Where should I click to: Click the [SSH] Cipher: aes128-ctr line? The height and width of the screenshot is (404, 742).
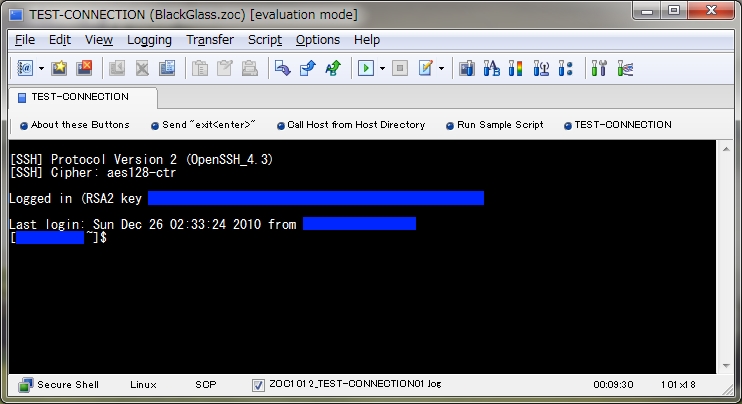93,173
